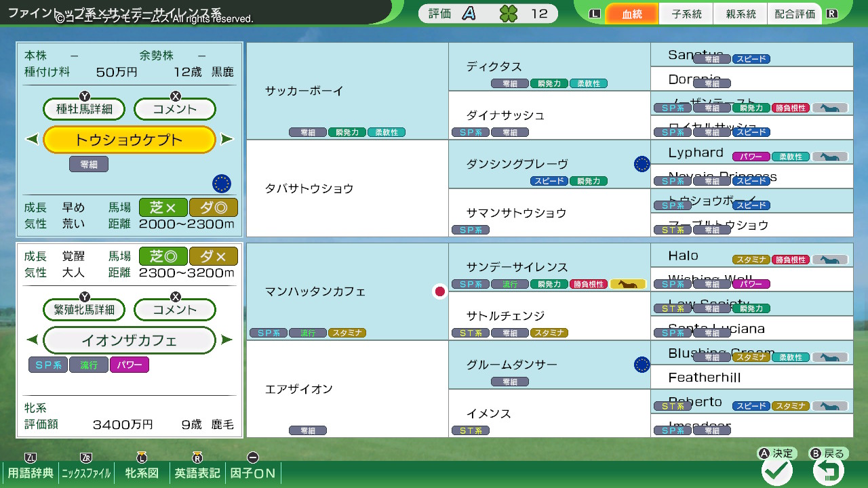The width and height of the screenshot is (868, 488).
Task: Click the four-leaf clover icon
Action: [x=507, y=14]
